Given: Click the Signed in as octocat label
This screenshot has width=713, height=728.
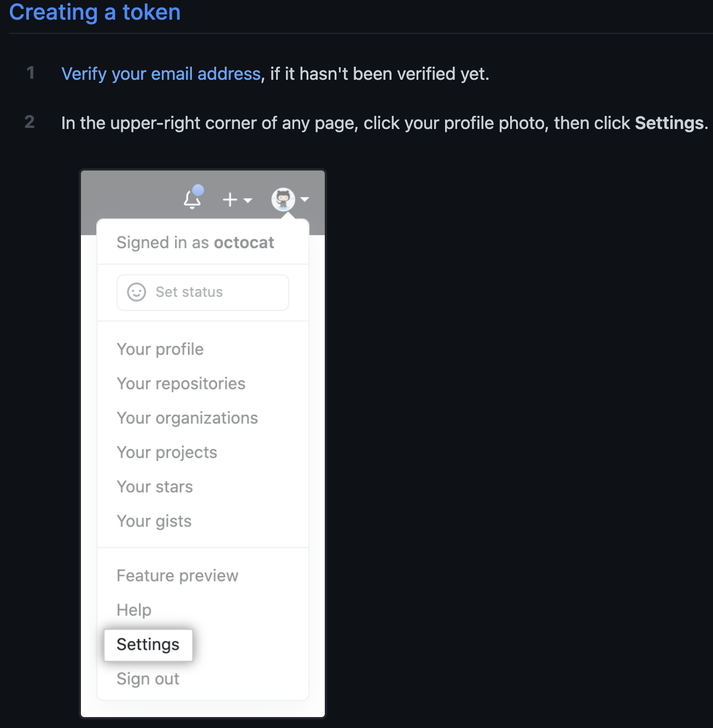Looking at the screenshot, I should (x=195, y=242).
